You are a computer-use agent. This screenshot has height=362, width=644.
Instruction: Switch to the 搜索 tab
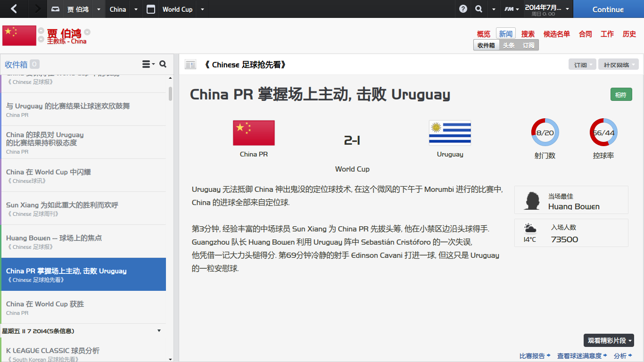528,34
